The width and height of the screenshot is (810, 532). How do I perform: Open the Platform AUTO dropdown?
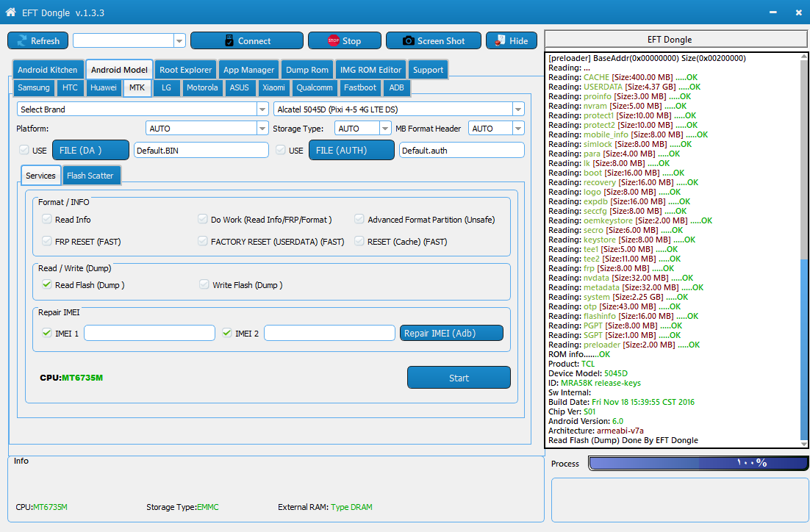(x=262, y=128)
